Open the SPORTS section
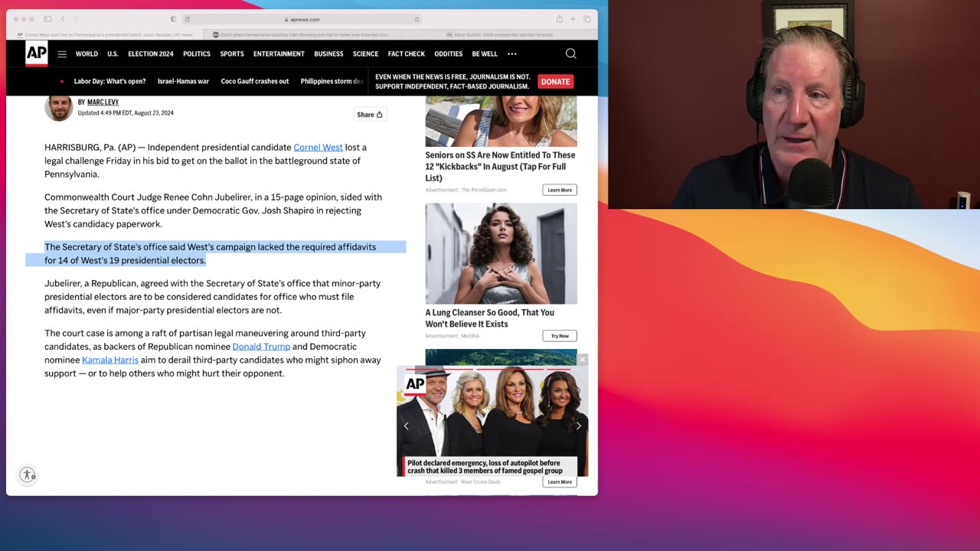 tap(232, 54)
